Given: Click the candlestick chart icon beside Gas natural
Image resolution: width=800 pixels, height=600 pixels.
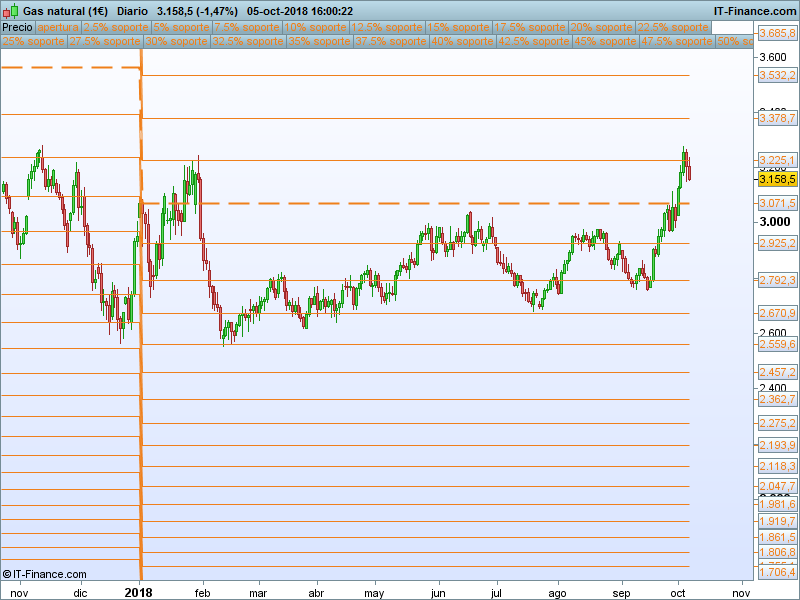Looking at the screenshot, I should [x=11, y=11].
